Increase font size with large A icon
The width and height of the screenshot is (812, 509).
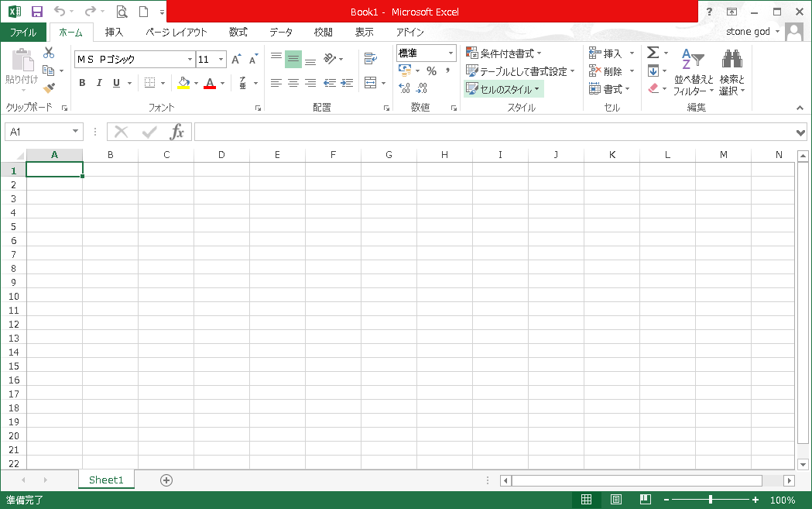[236, 59]
